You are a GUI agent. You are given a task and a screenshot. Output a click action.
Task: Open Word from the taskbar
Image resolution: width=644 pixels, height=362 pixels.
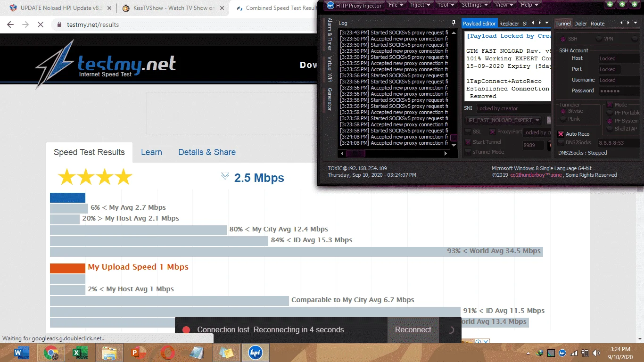22,353
